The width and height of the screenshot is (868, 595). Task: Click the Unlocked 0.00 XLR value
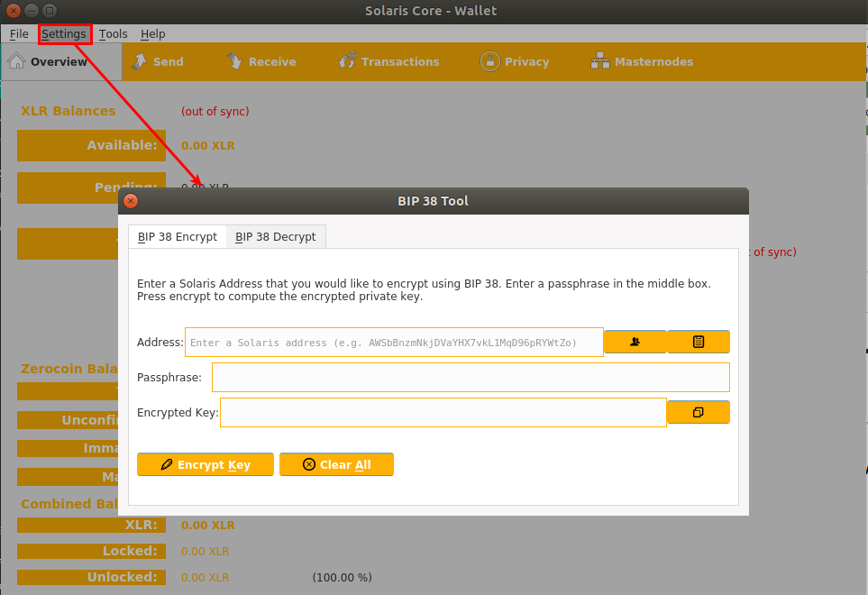206,577
